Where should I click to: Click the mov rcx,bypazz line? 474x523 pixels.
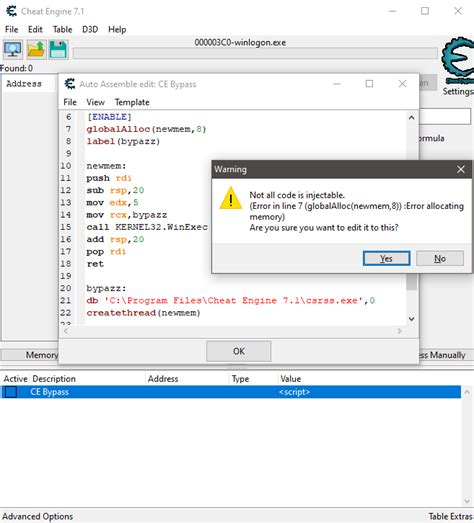[127, 215]
